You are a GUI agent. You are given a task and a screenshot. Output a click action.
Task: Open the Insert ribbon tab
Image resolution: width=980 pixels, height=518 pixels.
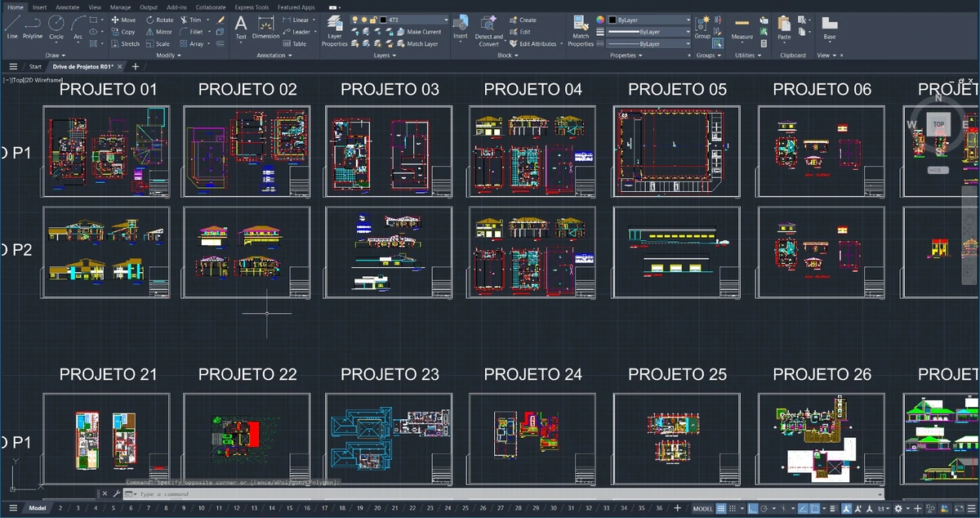pos(39,7)
